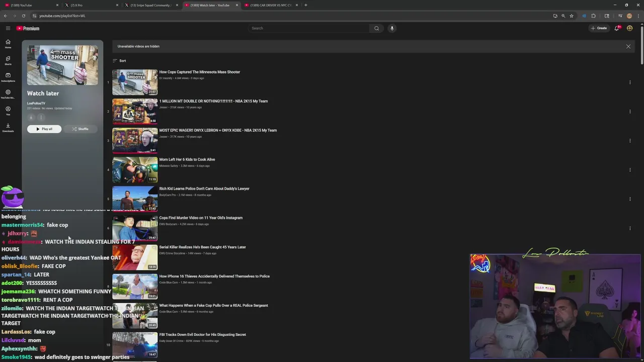Open options for Mom Left Her 6 Kids video
The image size is (644, 362).
630,170
